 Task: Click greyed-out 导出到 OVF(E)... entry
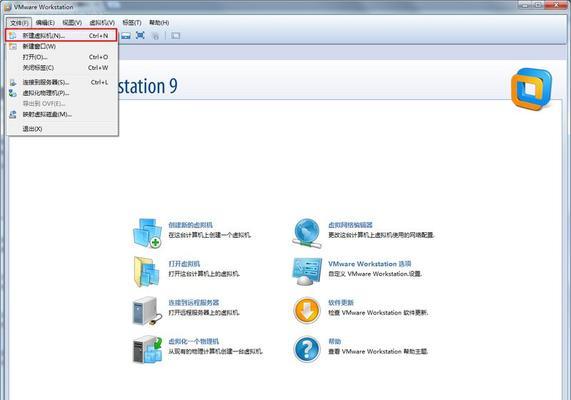(x=61, y=103)
